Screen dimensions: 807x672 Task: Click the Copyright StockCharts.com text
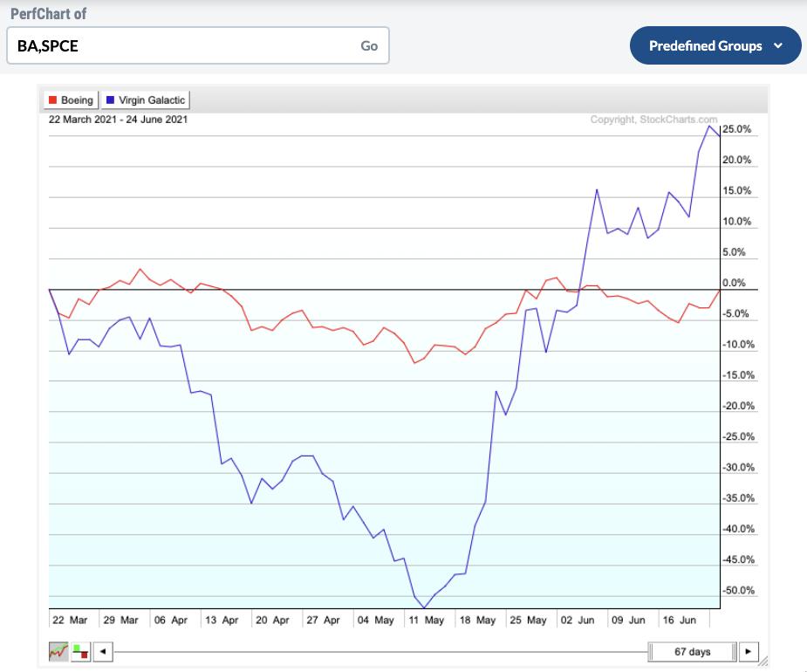pyautogui.click(x=653, y=120)
